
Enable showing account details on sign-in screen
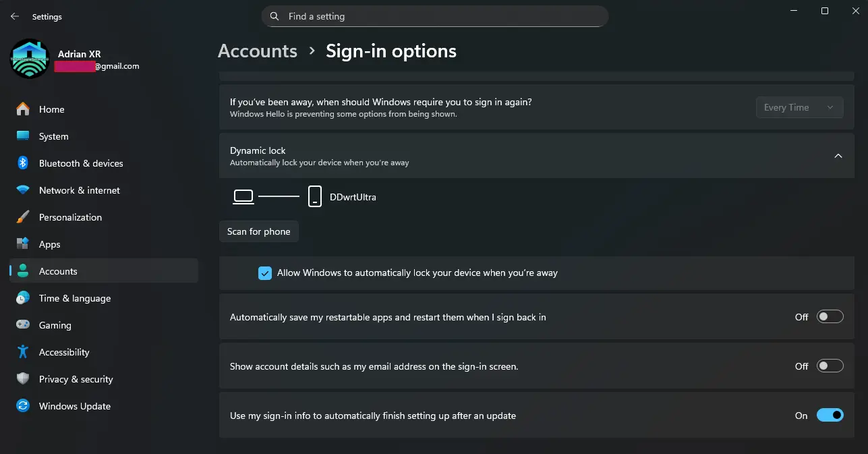coord(830,366)
